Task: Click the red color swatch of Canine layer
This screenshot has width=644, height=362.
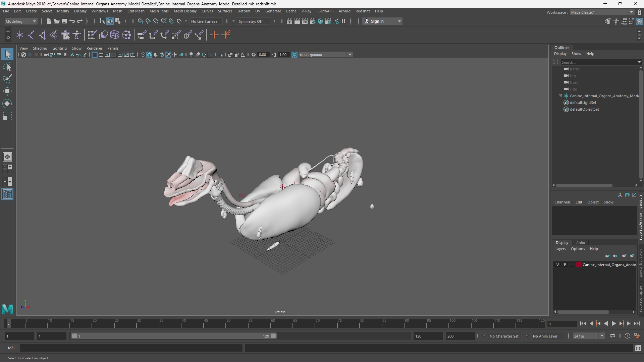Action: coord(579,265)
